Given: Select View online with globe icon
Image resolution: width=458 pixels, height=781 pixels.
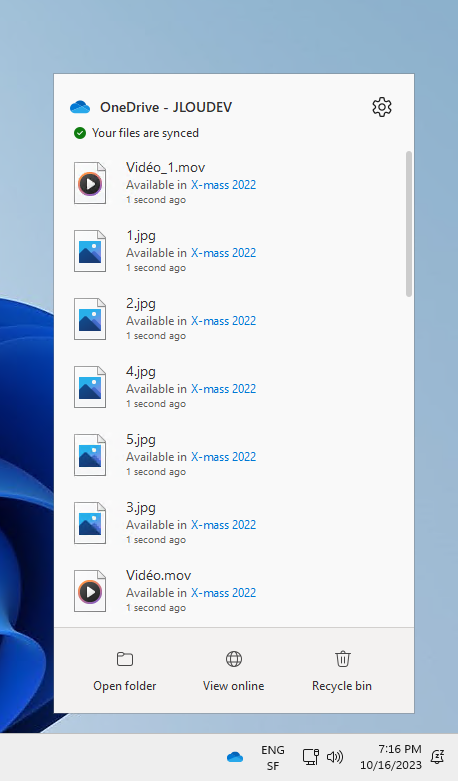Looking at the screenshot, I should 233,671.
